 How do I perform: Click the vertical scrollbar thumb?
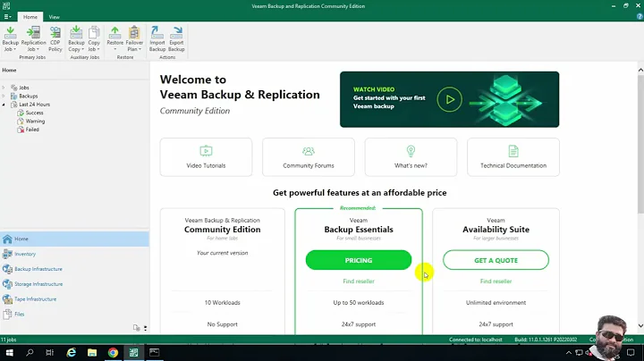640,144
